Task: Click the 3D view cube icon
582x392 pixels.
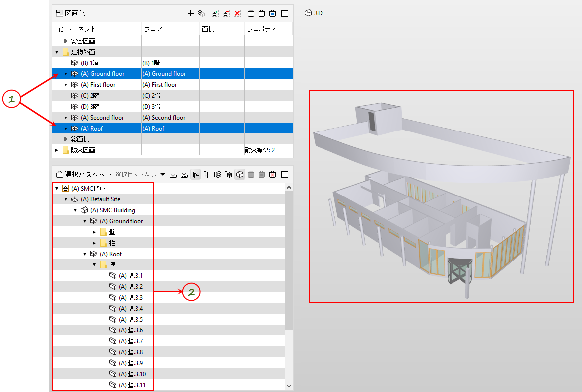Action: pyautogui.click(x=308, y=13)
